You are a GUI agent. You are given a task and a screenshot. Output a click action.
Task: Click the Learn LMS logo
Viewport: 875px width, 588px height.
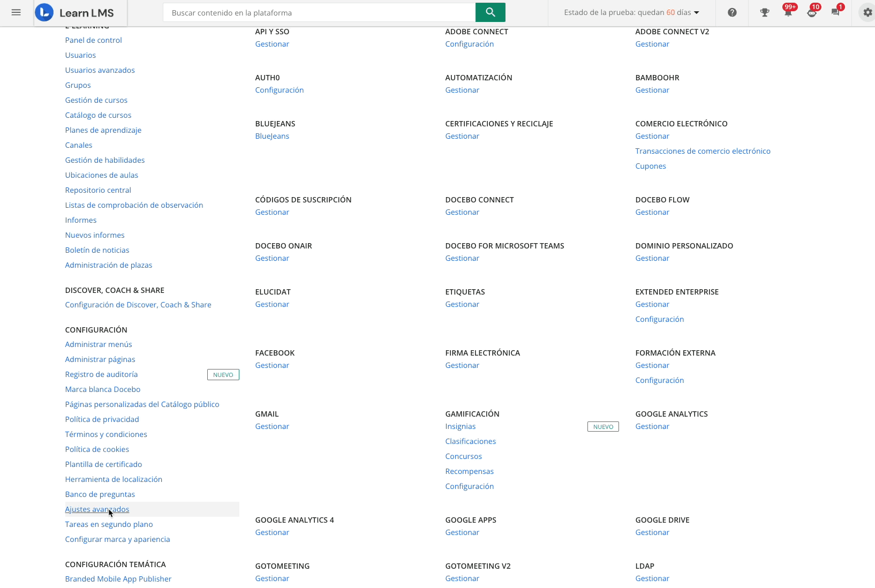point(75,12)
